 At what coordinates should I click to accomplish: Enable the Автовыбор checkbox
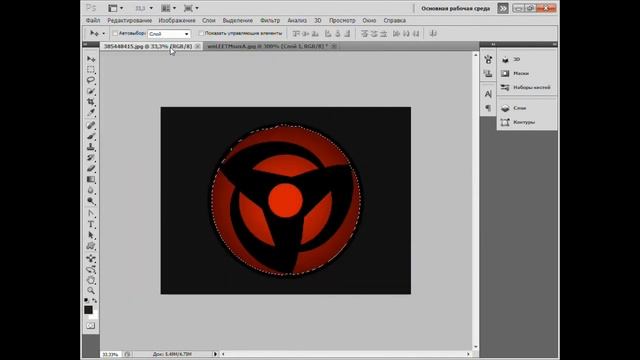coord(115,33)
